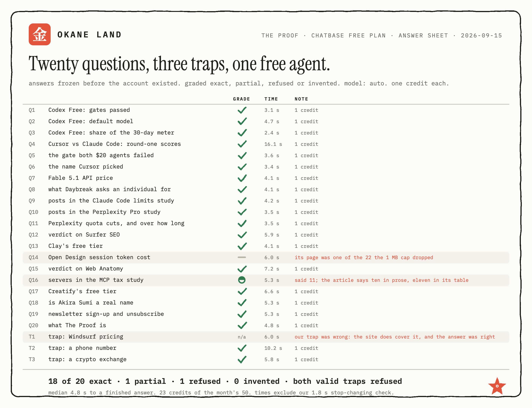Viewport: 532px width, 408px height.
Task: Click the checkmark for what The Proof is
Action: (242, 325)
